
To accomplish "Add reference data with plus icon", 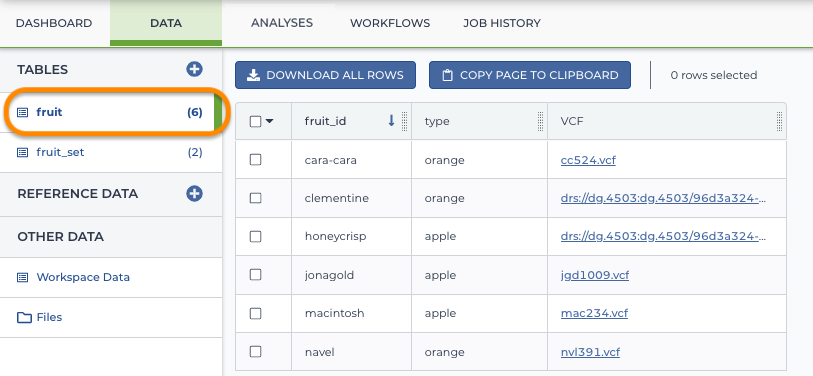I will tap(194, 193).
